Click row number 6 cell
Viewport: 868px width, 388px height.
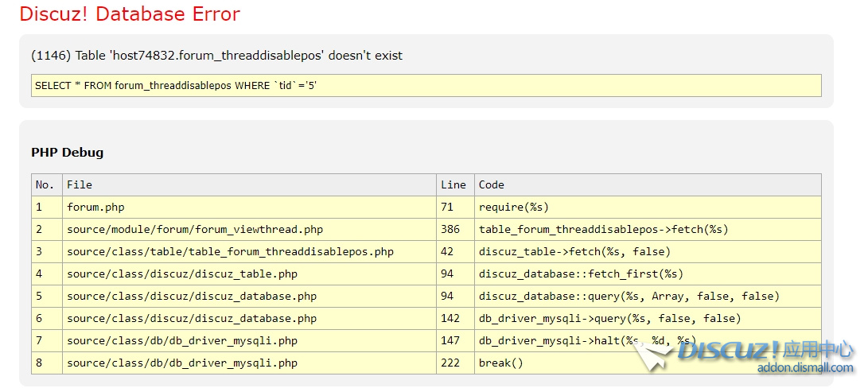click(x=47, y=318)
